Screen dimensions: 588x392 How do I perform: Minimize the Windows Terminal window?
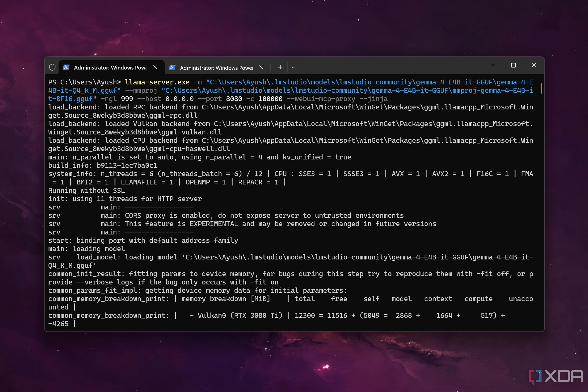tap(493, 65)
